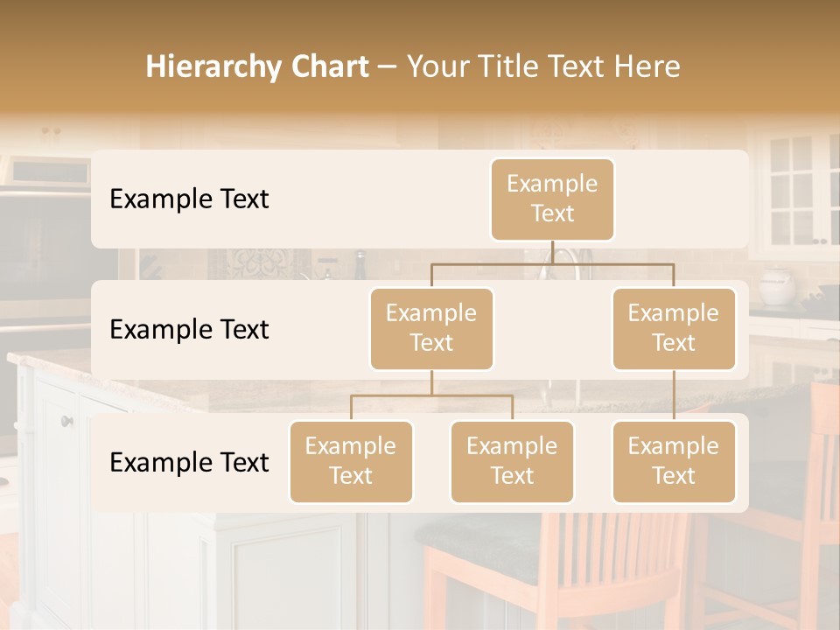Click the third row's "Example Text" label
Viewport: 840px width, 630px height.
click(189, 462)
